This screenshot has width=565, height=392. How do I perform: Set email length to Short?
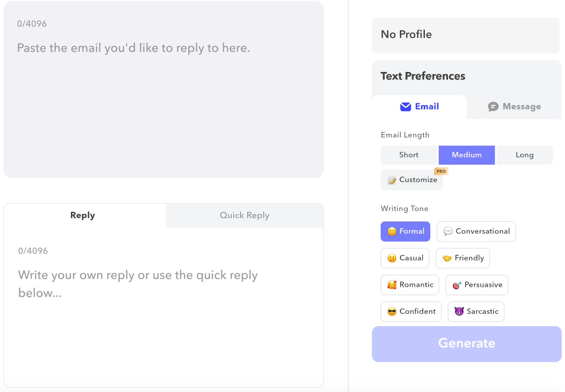[409, 155]
